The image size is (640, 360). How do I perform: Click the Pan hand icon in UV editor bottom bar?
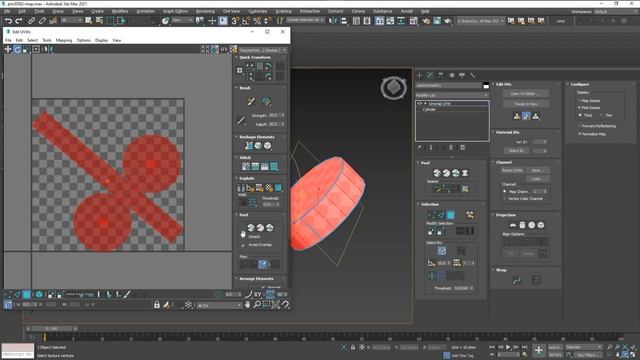coord(247,304)
